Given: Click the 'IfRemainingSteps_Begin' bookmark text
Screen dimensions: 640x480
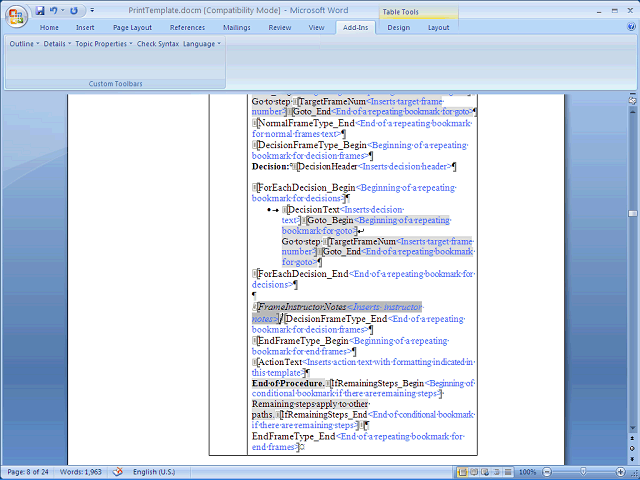Looking at the screenshot, I should (378, 383).
